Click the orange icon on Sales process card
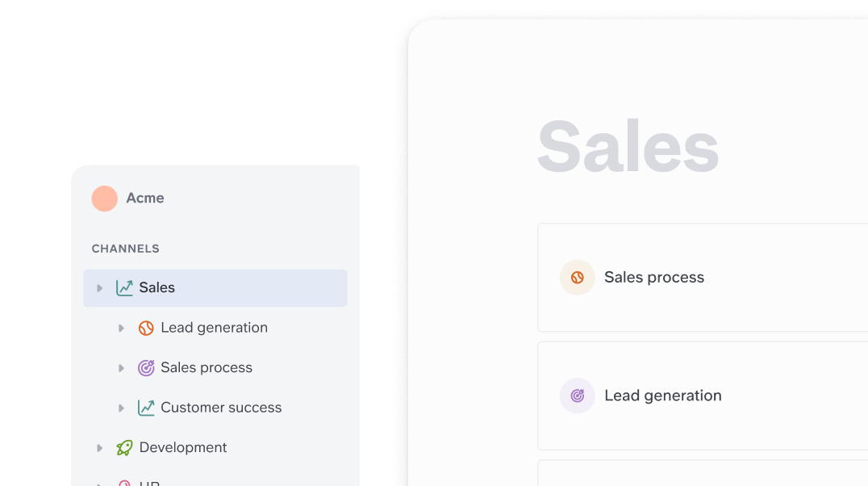Viewport: 868px width, 486px height. (578, 278)
